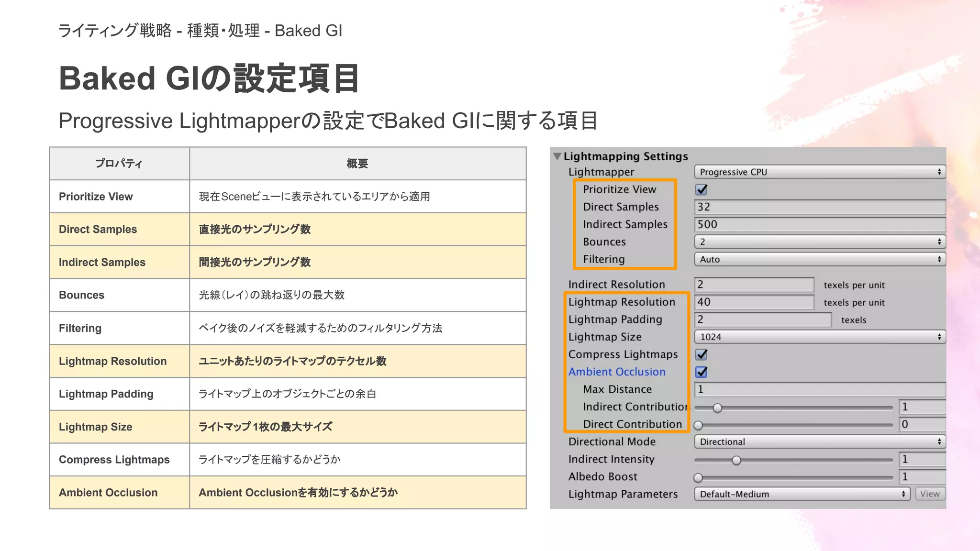The width and height of the screenshot is (980, 551).
Task: Click the Lightmap Resolution table cell
Action: [x=120, y=361]
